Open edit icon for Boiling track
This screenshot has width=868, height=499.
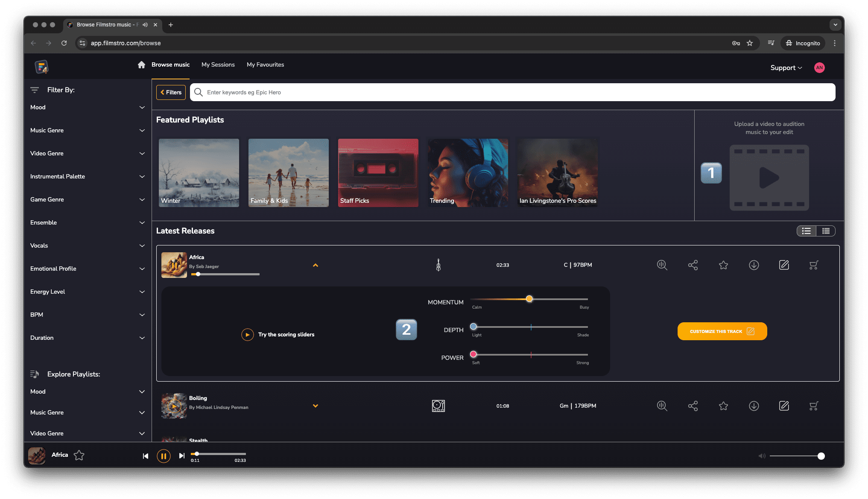click(x=784, y=406)
